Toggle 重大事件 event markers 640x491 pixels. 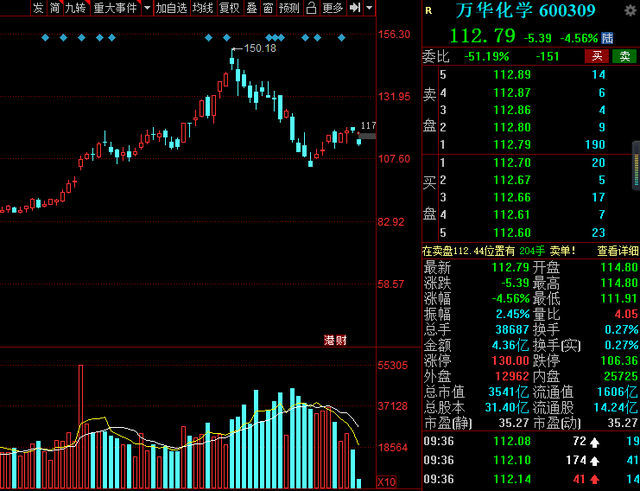(x=115, y=8)
